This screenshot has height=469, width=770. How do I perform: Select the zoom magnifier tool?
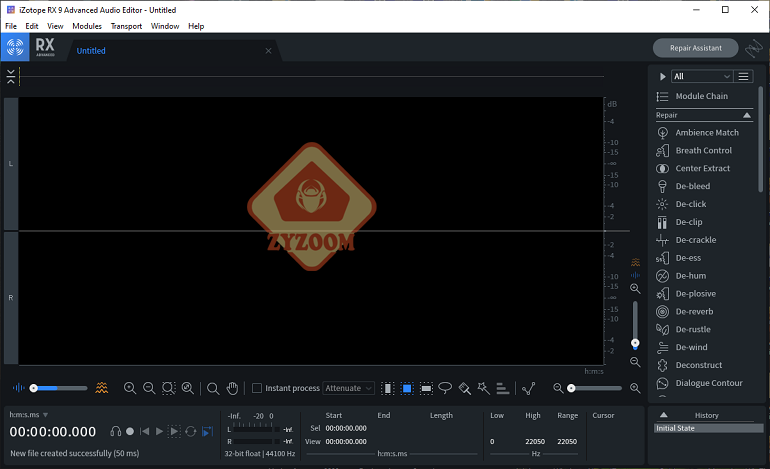pos(213,388)
